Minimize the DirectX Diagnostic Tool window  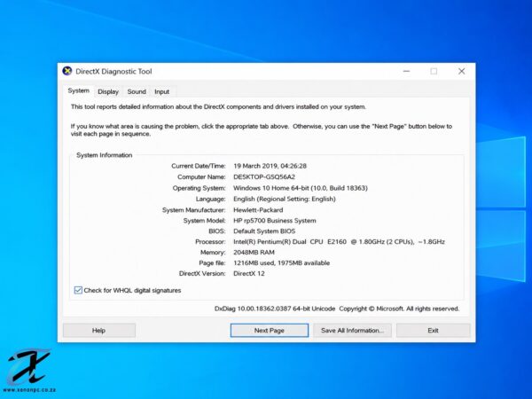(406, 71)
